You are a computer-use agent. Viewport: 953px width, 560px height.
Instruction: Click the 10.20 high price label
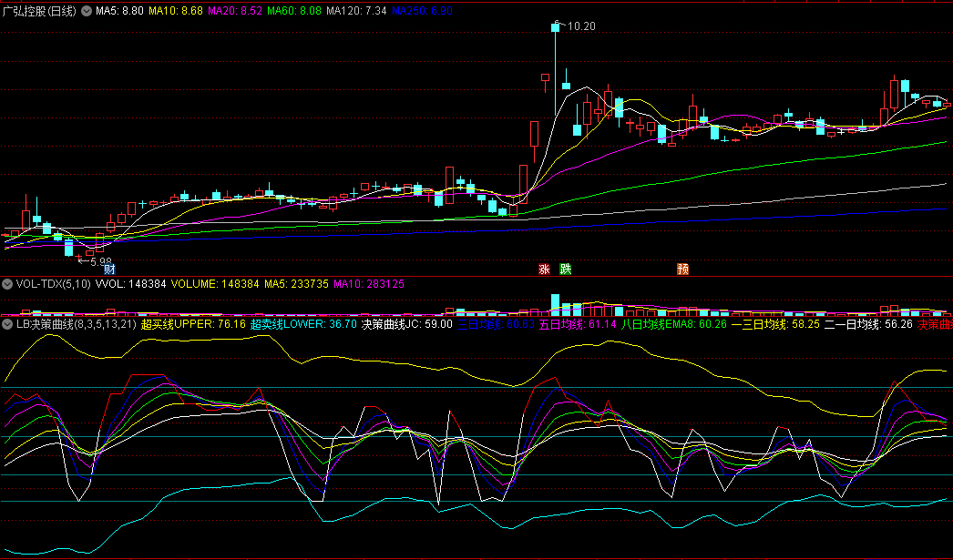coord(581,26)
